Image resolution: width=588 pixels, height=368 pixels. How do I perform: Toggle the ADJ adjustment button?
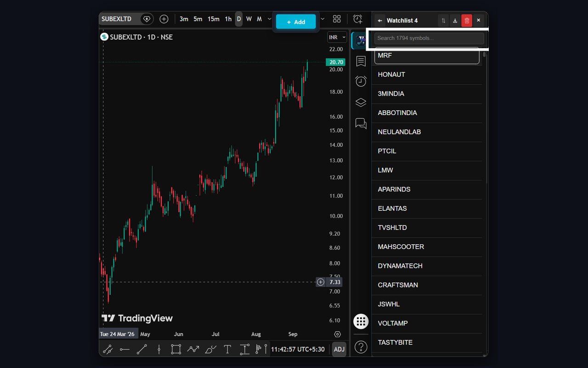pyautogui.click(x=339, y=349)
